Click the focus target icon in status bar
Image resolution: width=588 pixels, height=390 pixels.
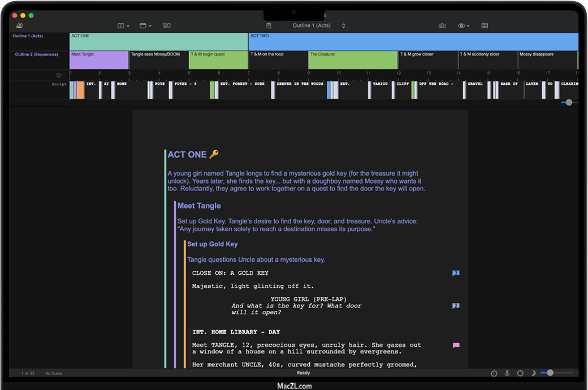[x=520, y=373]
